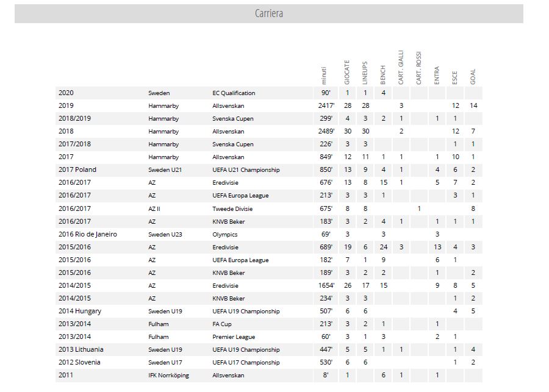Click the IFK Norrköping team cell
The width and height of the screenshot is (549, 392).
(x=168, y=376)
